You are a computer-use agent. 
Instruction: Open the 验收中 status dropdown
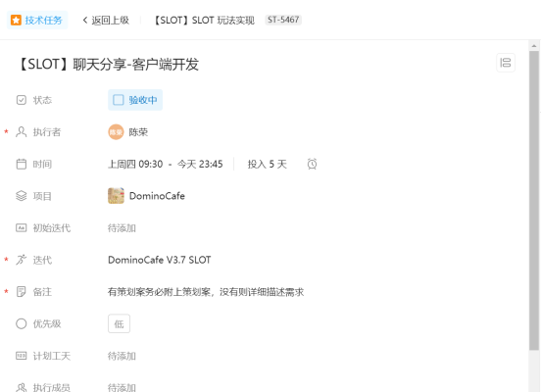[135, 100]
